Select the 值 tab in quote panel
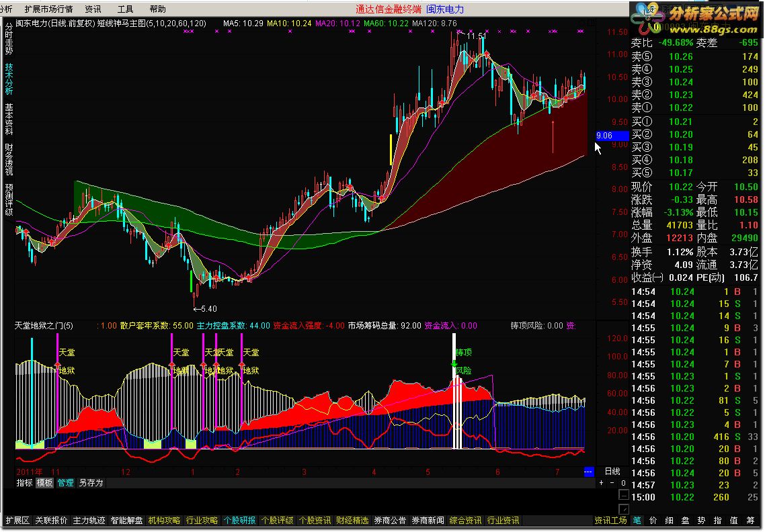 (x=733, y=521)
